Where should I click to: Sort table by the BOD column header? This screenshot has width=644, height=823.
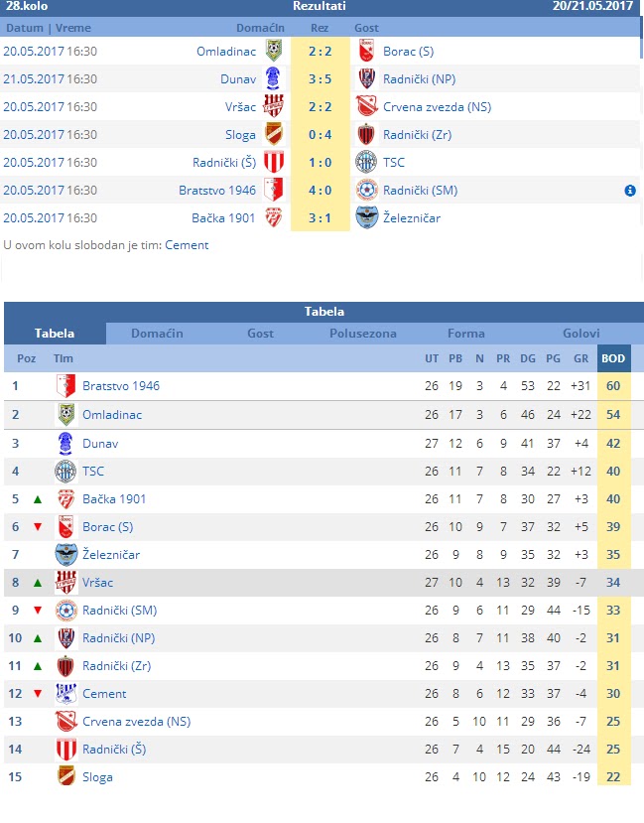pyautogui.click(x=613, y=358)
